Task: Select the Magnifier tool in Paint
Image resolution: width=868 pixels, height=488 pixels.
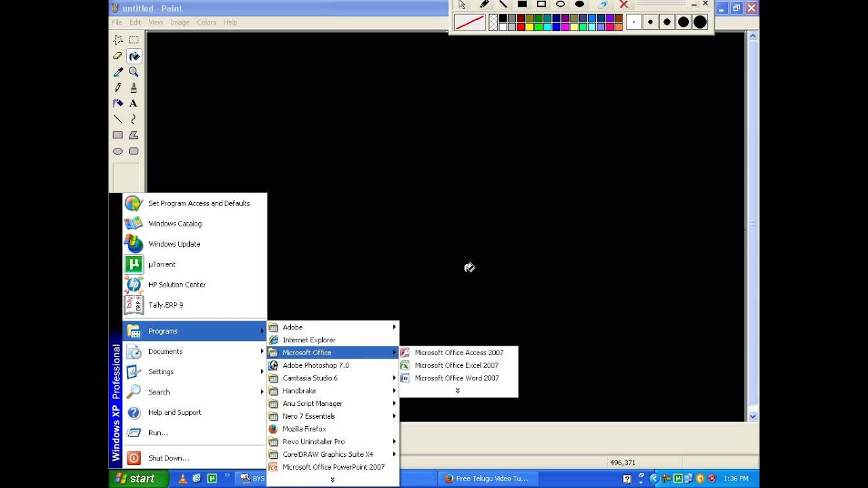Action: (x=134, y=72)
